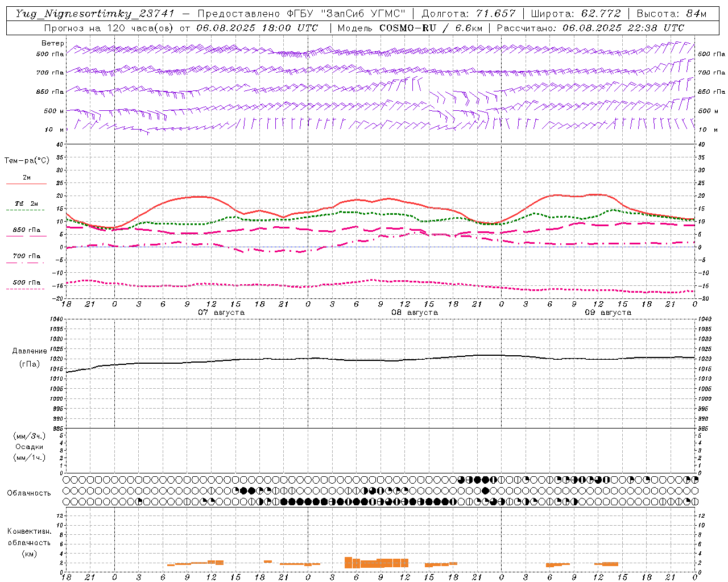Click the tallest orange convective cloud bar
728x582 pixels.
pyautogui.click(x=348, y=562)
